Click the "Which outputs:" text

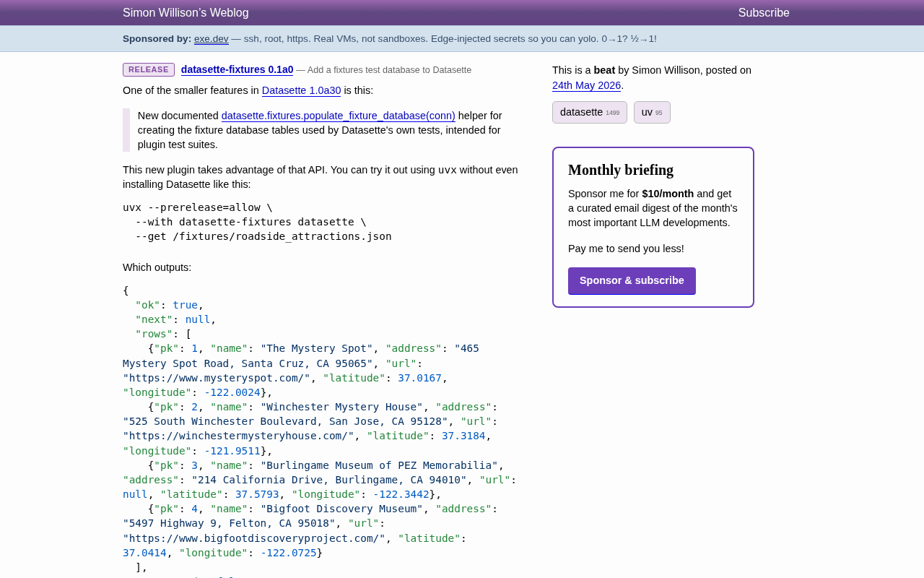[x=157, y=267]
